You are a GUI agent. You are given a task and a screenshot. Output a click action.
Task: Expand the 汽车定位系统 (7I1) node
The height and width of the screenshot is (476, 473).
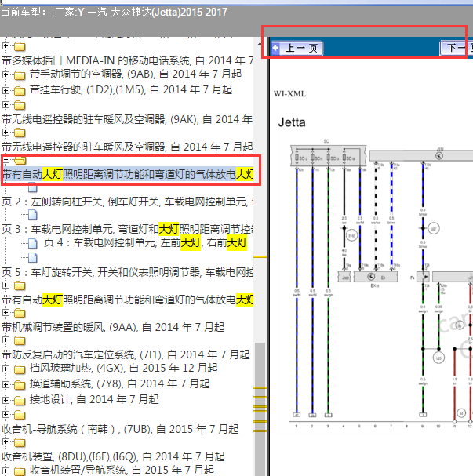click(x=5, y=340)
